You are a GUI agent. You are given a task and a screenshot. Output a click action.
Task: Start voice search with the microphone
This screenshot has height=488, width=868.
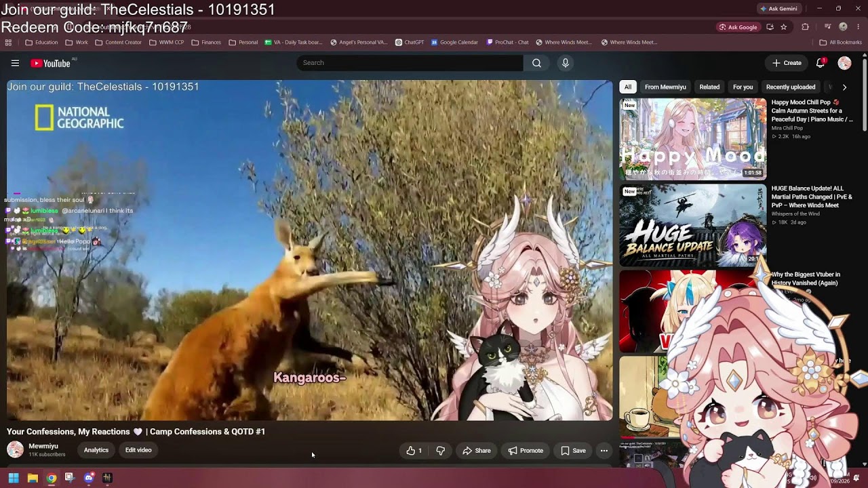point(566,63)
